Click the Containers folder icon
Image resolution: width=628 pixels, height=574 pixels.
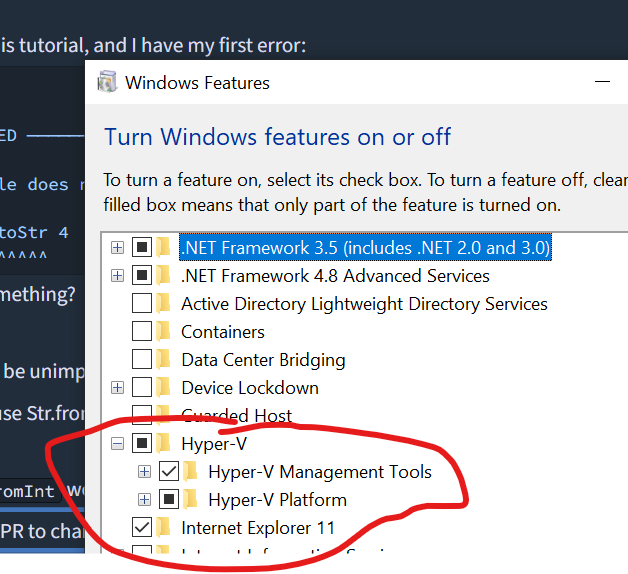pos(163,331)
